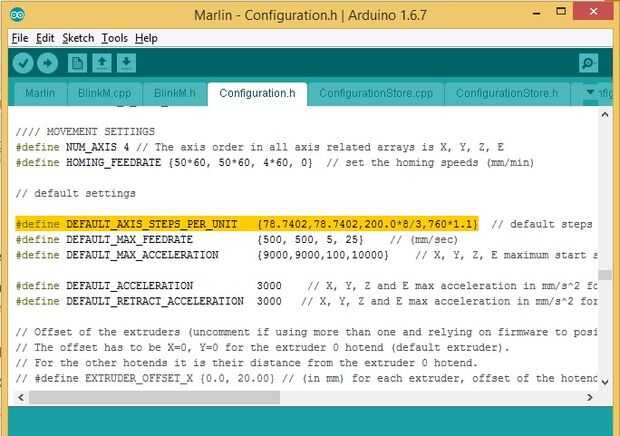This screenshot has width=620, height=436.
Task: Click the NUM_AXIS 4 definition
Action: (98, 147)
